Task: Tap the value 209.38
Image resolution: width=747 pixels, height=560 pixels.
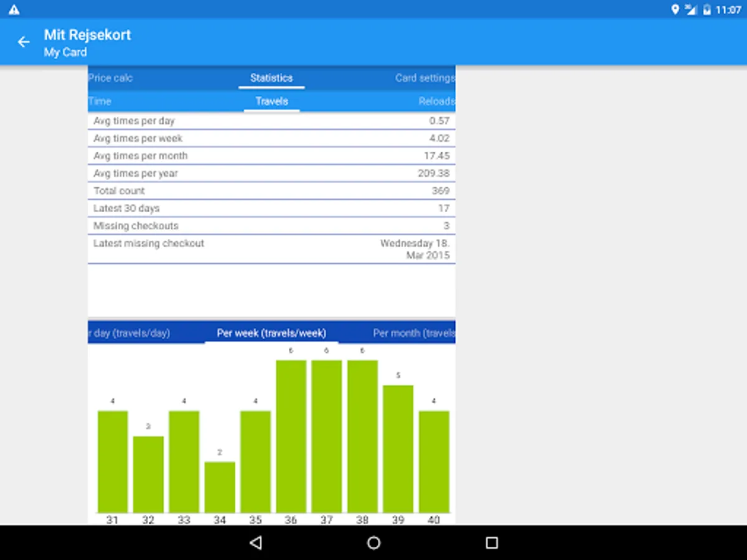Action: coord(434,174)
